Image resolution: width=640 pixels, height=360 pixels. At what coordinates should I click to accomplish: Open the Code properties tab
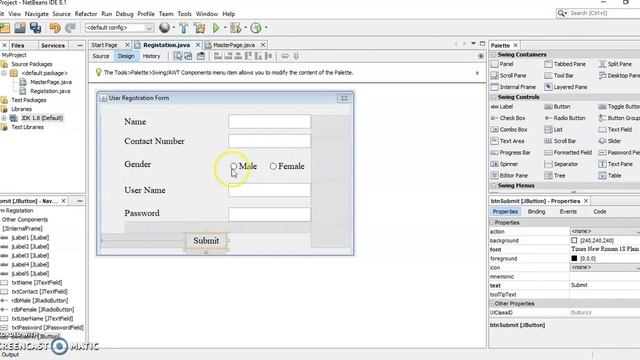coord(600,211)
